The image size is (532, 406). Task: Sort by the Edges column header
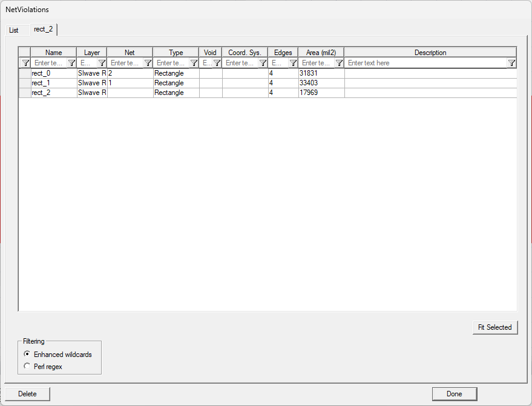coord(283,53)
